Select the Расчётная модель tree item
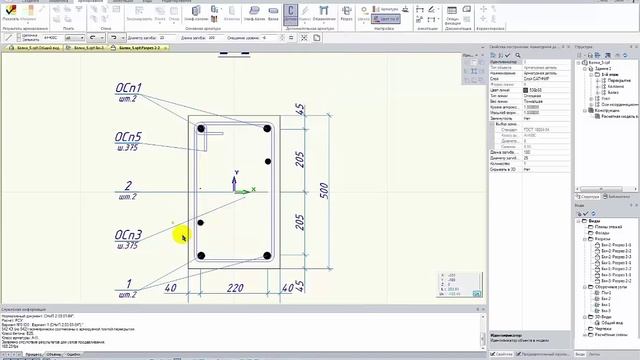The width and height of the screenshot is (640, 360). pos(619,116)
